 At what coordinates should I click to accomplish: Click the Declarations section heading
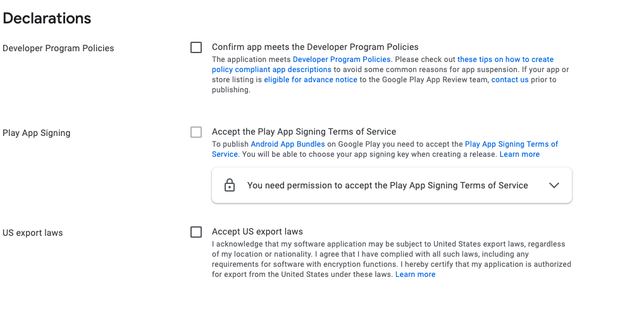[47, 18]
